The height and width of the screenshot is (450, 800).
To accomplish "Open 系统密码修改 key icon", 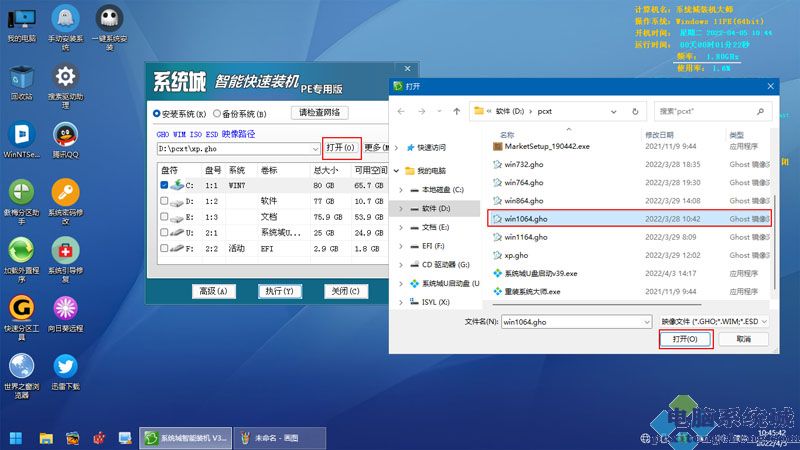I will (65, 202).
